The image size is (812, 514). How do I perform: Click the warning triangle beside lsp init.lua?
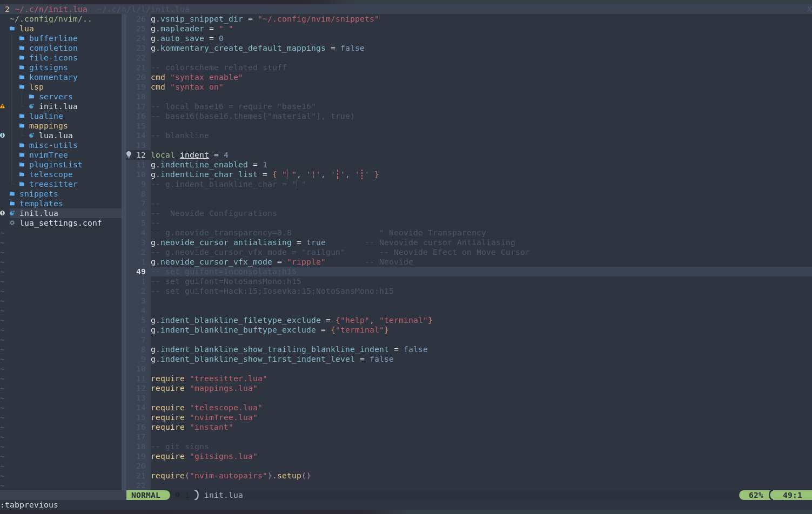click(4, 106)
